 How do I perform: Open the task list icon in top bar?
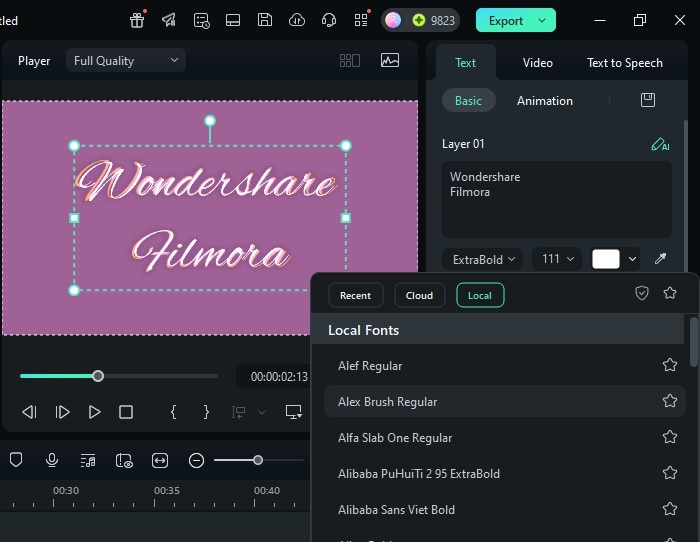[x=201, y=21]
